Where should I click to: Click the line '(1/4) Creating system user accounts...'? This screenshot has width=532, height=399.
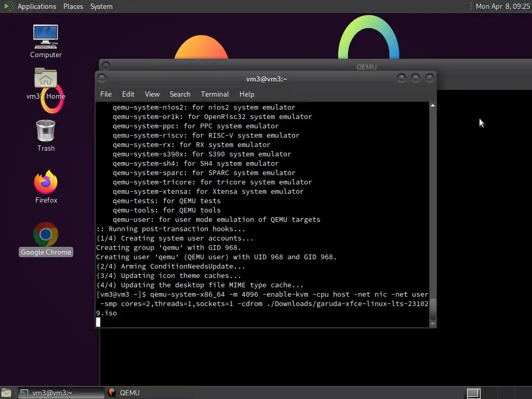tap(175, 238)
